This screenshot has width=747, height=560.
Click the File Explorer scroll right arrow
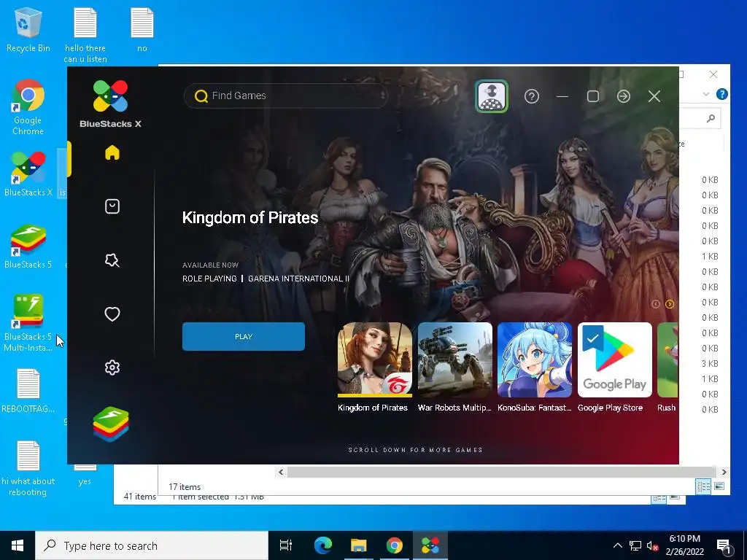(x=724, y=472)
